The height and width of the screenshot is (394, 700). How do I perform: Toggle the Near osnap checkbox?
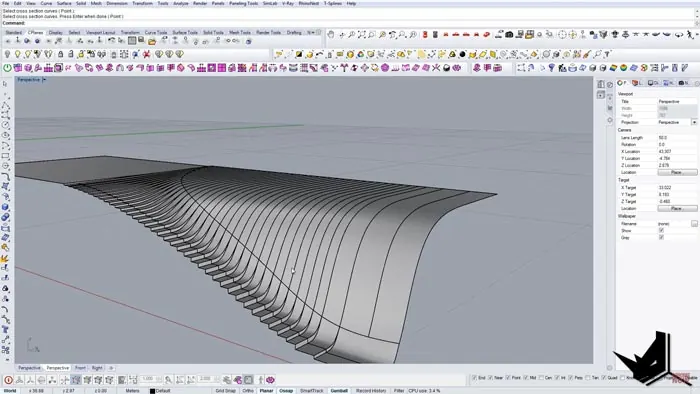pyautogui.click(x=491, y=378)
